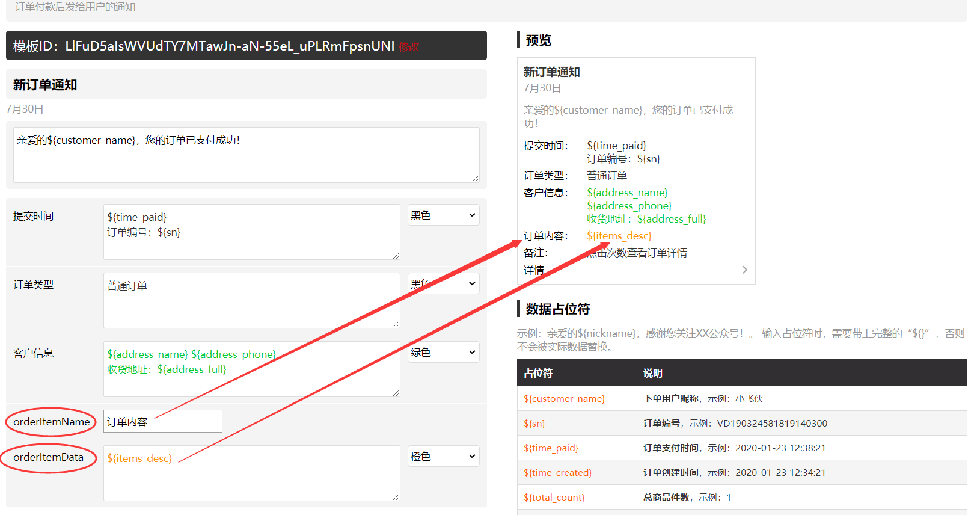Click the 客户信息 address text area
Screen dimensions: 980x515
point(251,369)
